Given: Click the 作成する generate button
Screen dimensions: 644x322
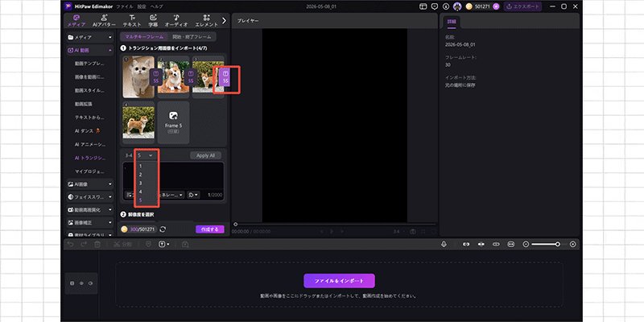Looking at the screenshot, I should click(210, 229).
